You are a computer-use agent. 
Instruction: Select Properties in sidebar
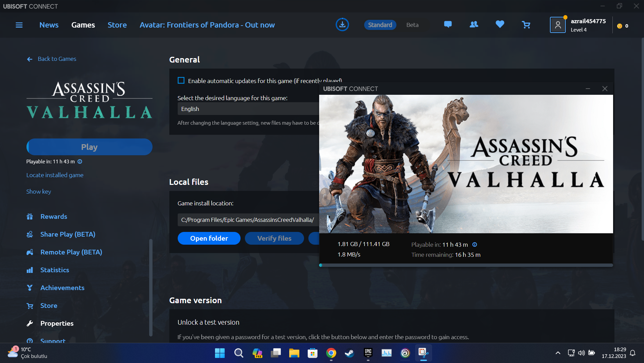(57, 323)
